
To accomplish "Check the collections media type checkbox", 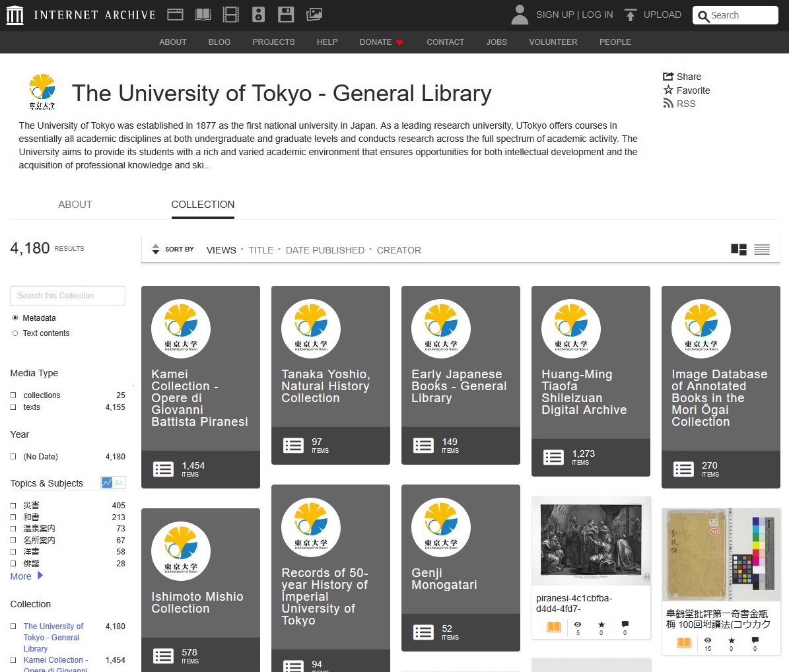I will pos(13,395).
